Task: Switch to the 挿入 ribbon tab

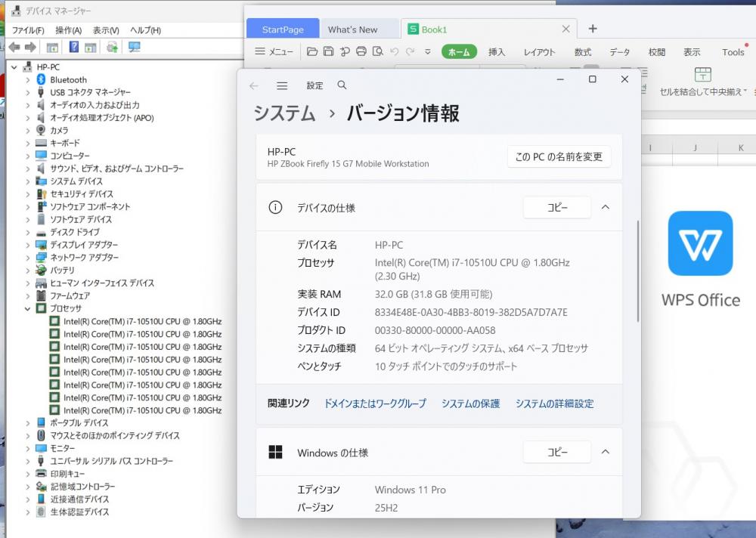Action: [497, 52]
